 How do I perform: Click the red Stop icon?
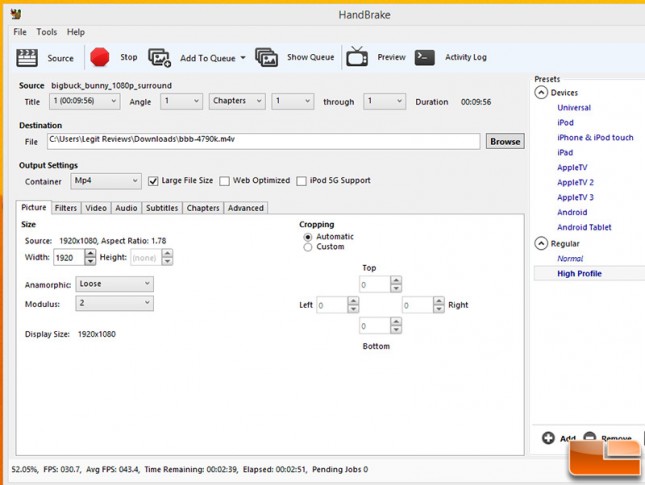(x=100, y=57)
